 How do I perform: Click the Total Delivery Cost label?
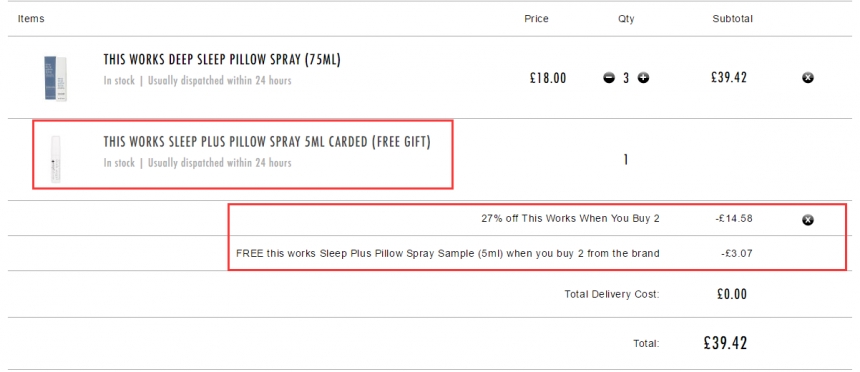[x=612, y=295]
